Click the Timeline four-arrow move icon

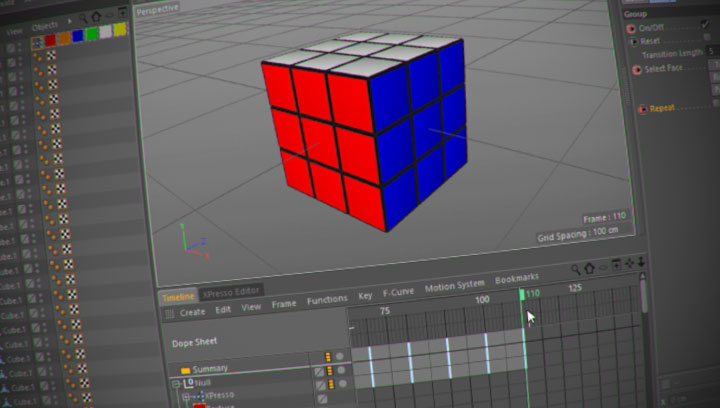click(x=629, y=263)
